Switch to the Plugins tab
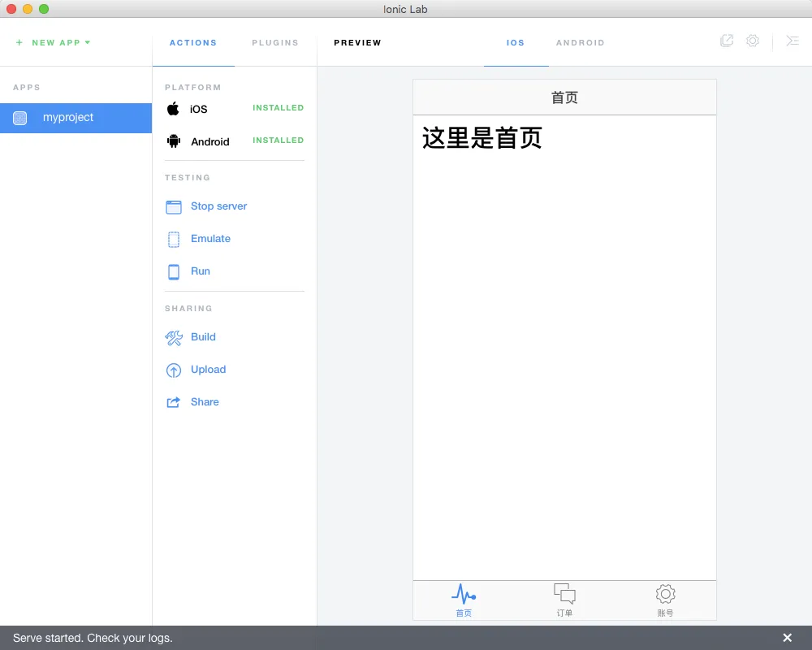This screenshot has height=650, width=812. pos(275,42)
